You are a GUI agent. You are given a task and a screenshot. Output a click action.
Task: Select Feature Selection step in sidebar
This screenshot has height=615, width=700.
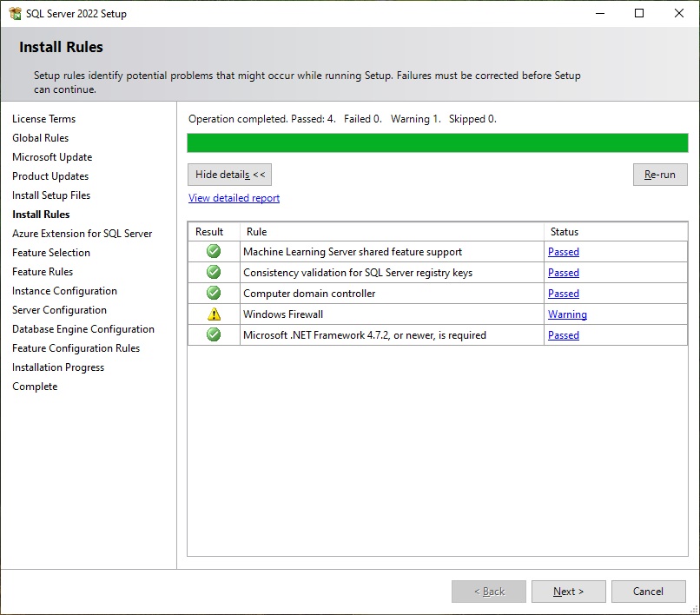[51, 253]
